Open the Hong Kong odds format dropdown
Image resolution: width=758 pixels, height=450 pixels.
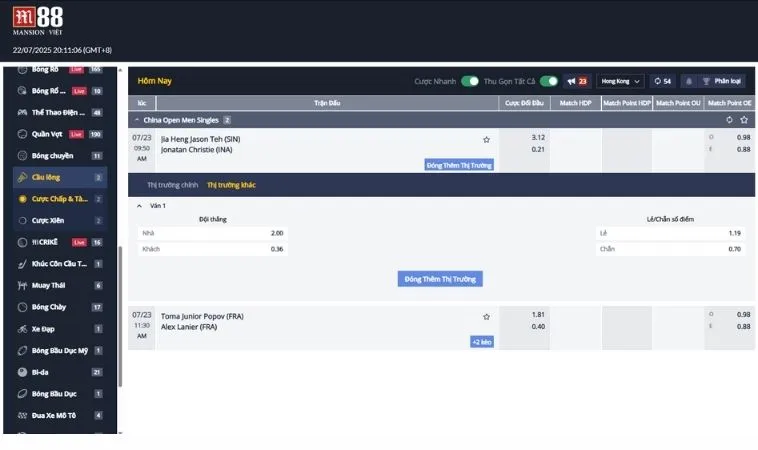pyautogui.click(x=621, y=81)
